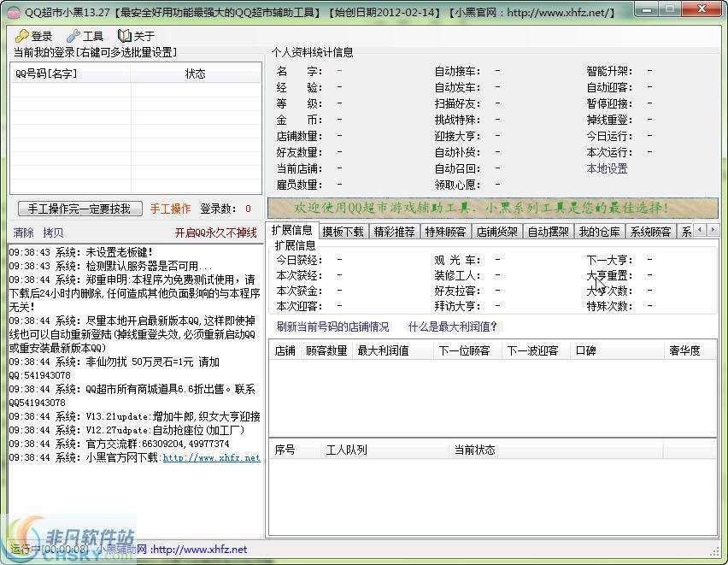The width and height of the screenshot is (728, 565).
Task: Click the V12.27update log line
Action: (126, 430)
